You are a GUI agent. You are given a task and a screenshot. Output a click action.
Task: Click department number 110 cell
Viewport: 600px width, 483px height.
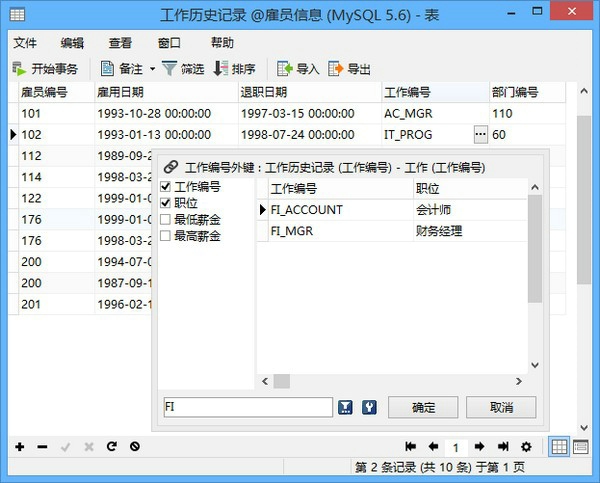pos(527,113)
